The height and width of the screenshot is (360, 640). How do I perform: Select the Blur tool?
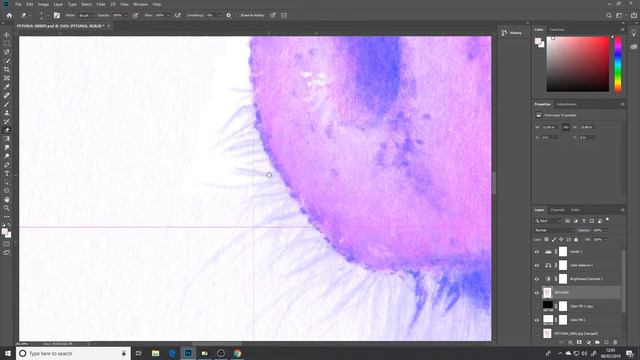[x=7, y=147]
